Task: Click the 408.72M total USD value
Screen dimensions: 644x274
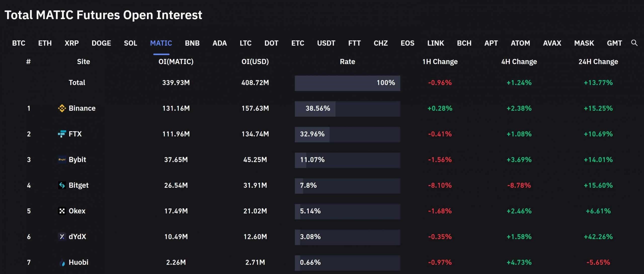Action: [x=255, y=83]
